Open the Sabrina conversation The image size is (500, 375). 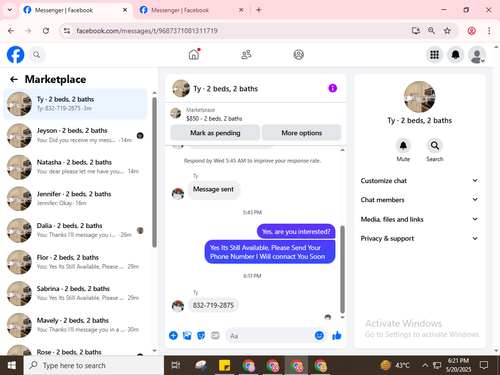tap(75, 293)
